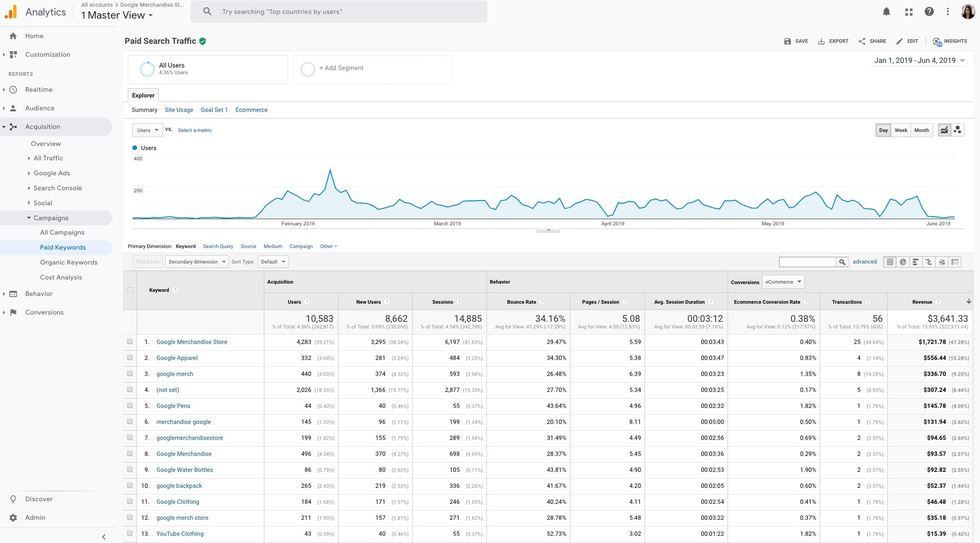Check the box for (not set) row
The height and width of the screenshot is (543, 980).
coord(130,389)
